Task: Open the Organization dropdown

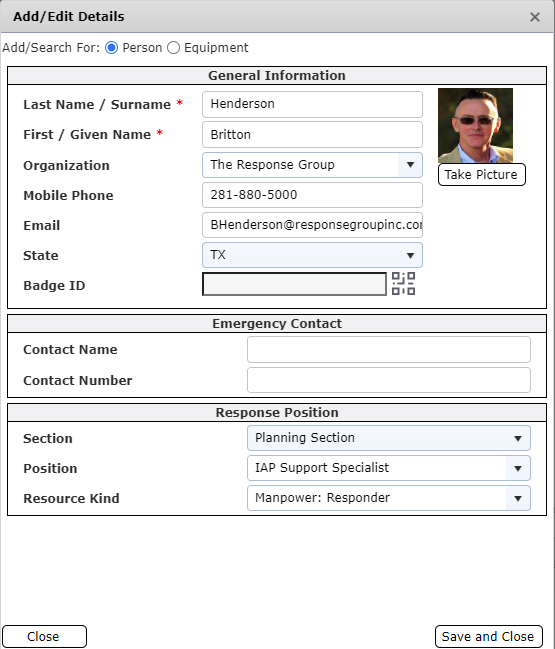Action: [312, 165]
